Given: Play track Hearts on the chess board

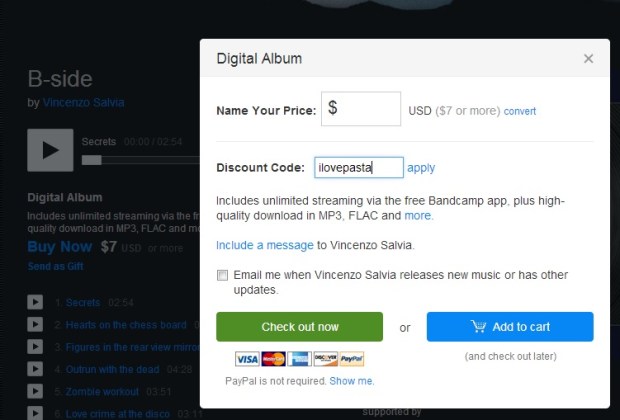Looking at the screenshot, I should 35,324.
